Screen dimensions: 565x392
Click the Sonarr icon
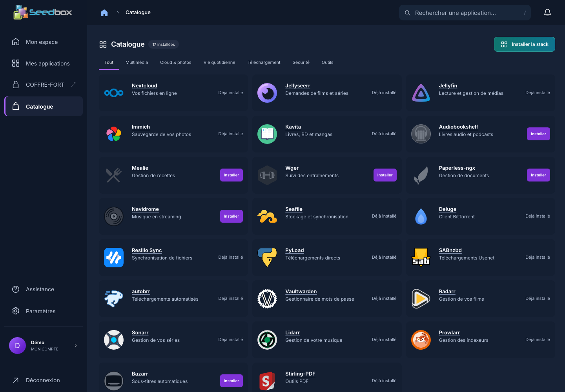(114, 340)
